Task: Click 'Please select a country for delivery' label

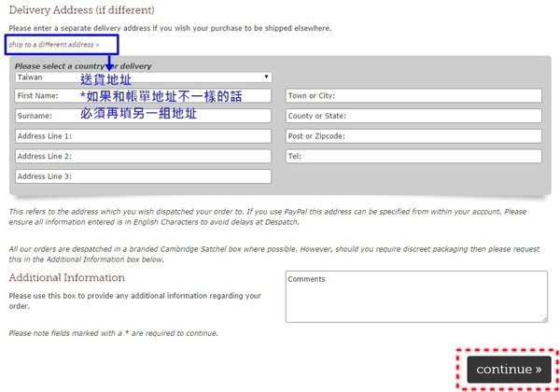Action: tap(83, 66)
